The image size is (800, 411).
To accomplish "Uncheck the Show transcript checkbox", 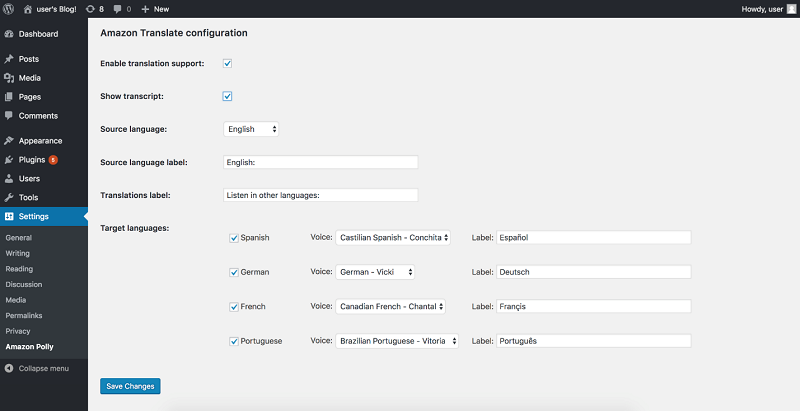I will [x=228, y=96].
